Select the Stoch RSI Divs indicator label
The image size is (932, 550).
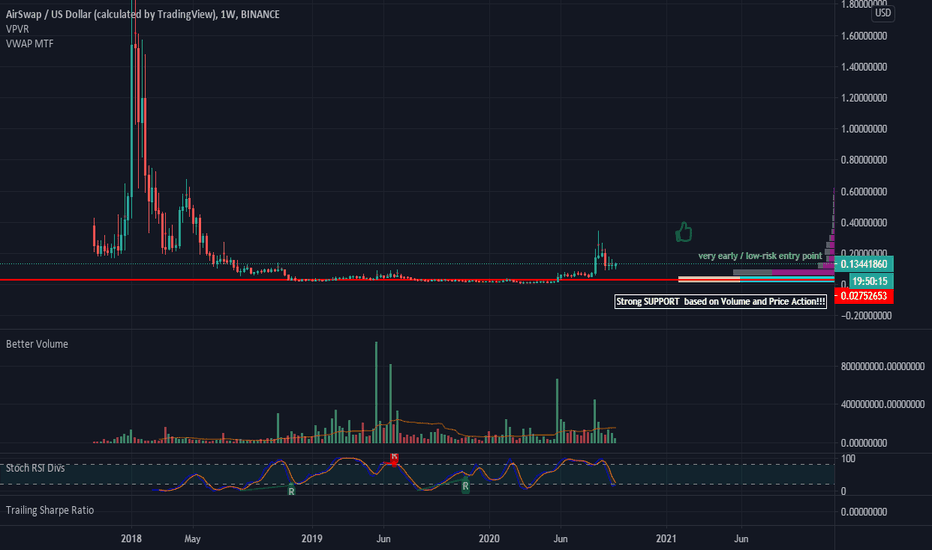coord(35,468)
